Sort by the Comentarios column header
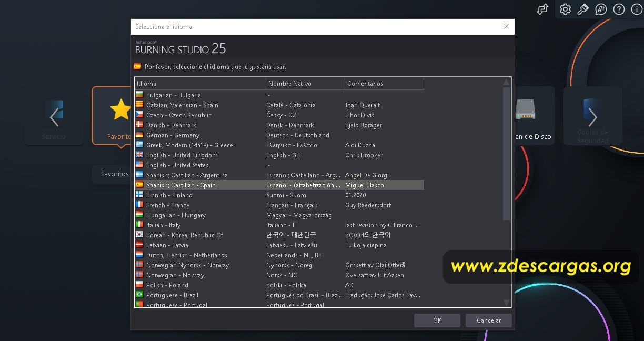The image size is (644, 341). pyautogui.click(x=384, y=84)
